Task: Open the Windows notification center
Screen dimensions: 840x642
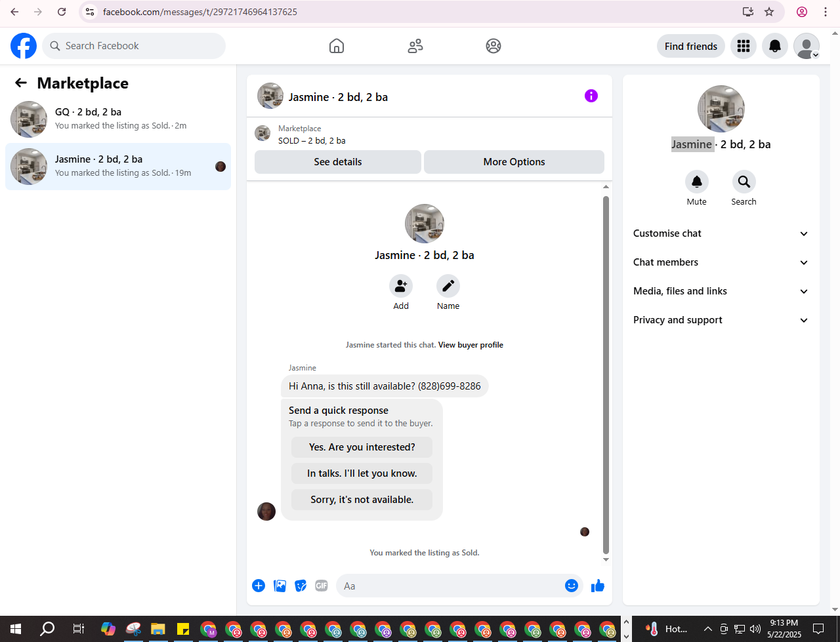Action: pos(818,629)
